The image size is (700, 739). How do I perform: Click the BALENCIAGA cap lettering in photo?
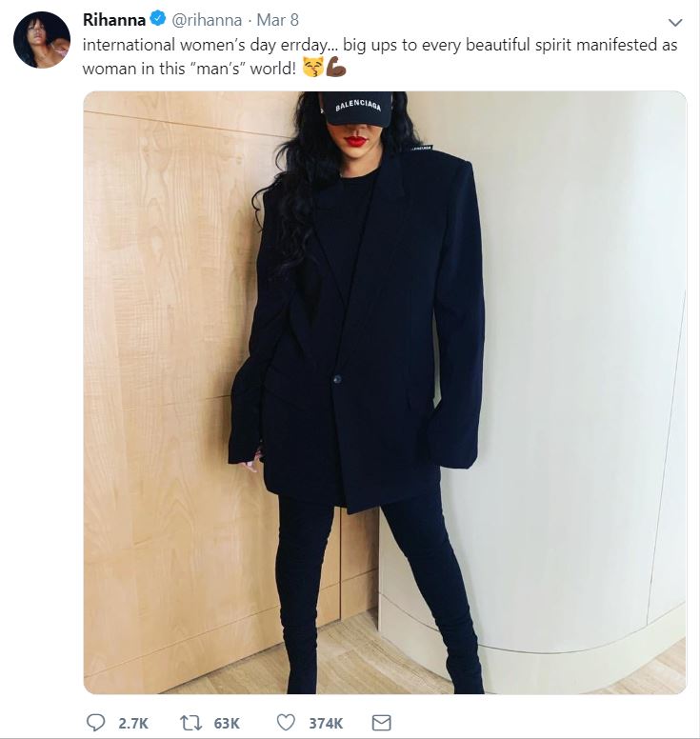358,106
